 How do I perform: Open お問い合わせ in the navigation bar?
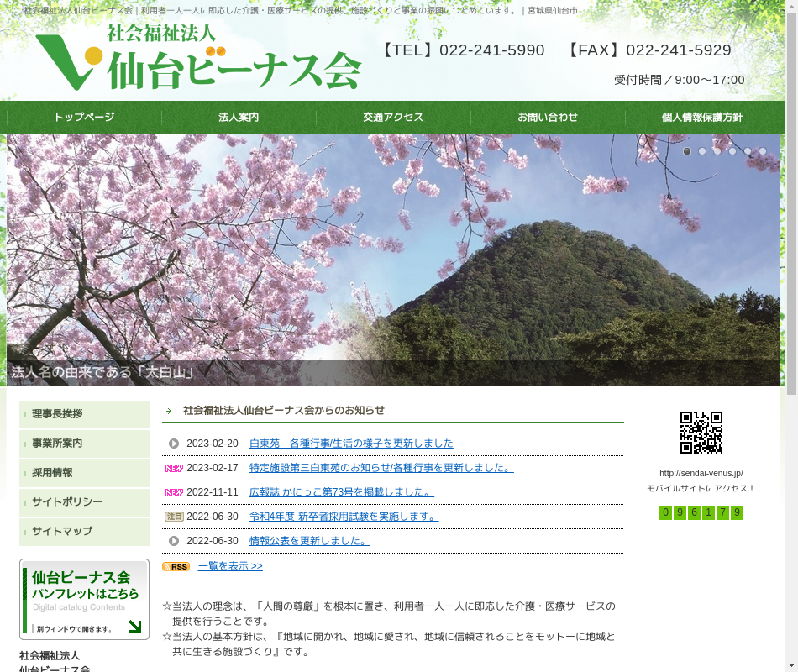(548, 118)
